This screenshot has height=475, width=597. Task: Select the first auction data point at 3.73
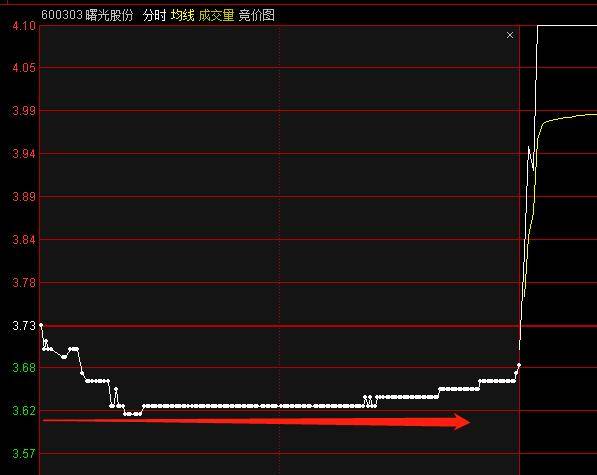click(41, 325)
